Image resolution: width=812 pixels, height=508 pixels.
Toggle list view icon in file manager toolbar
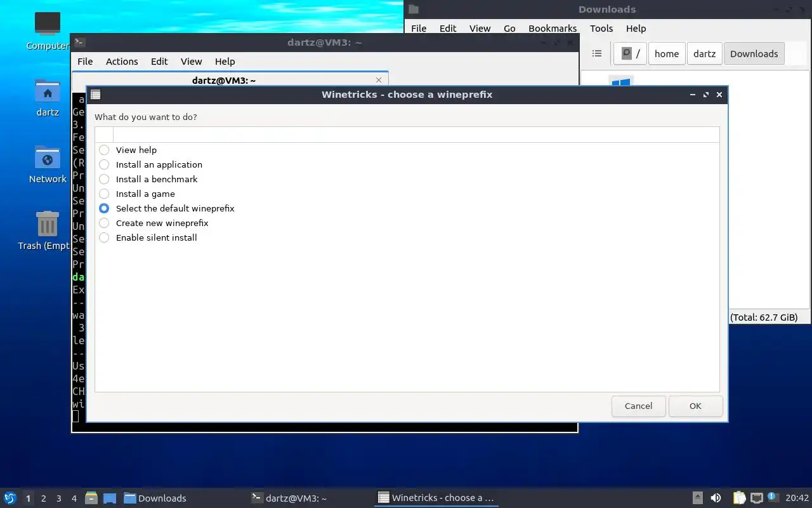pos(597,54)
